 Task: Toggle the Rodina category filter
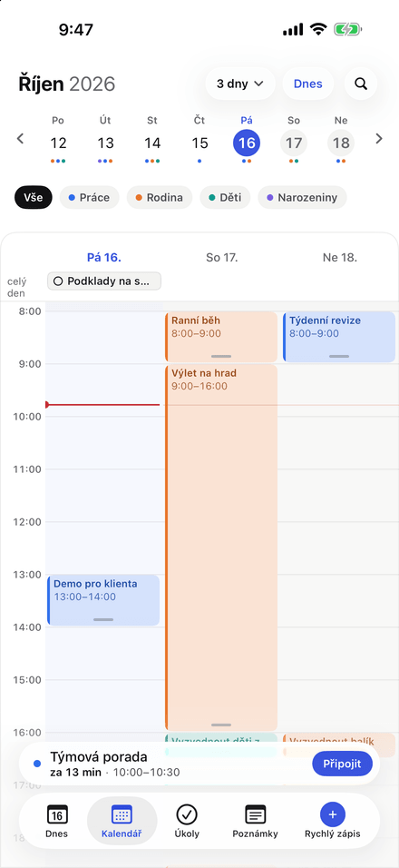pos(160,198)
